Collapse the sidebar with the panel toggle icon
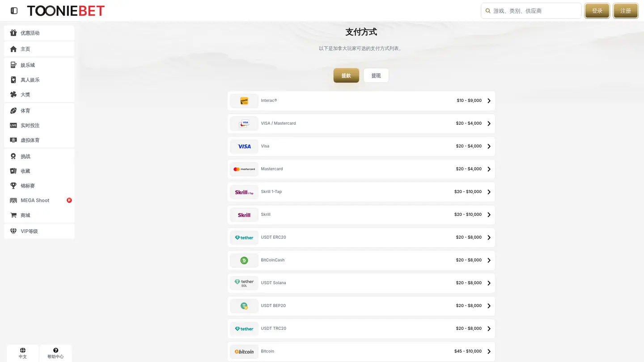This screenshot has height=362, width=644. click(x=14, y=11)
